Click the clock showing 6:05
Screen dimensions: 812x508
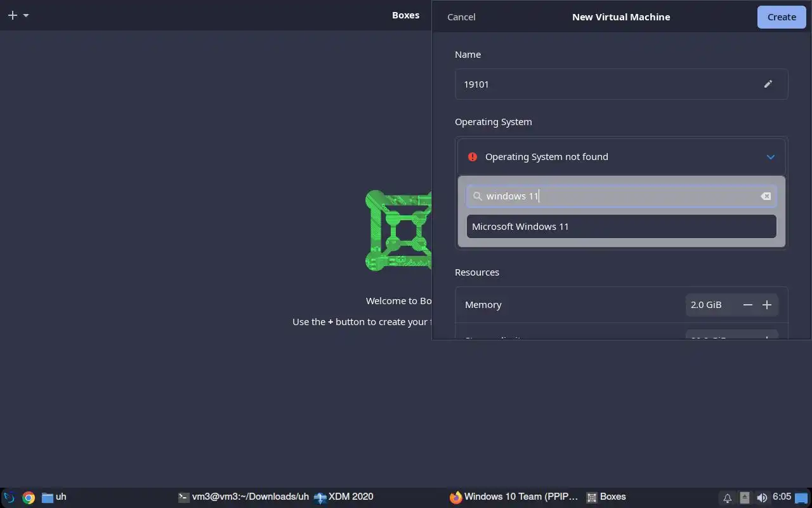pyautogui.click(x=782, y=497)
